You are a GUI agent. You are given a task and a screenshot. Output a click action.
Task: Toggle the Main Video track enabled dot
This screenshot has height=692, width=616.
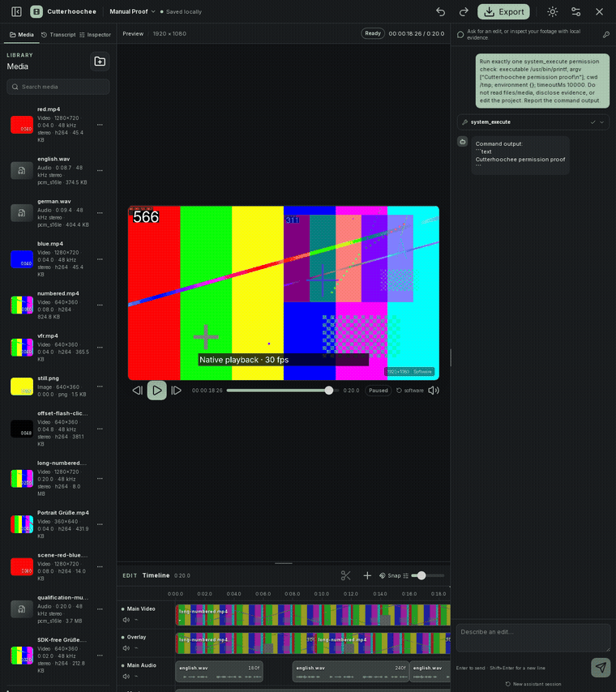[x=122, y=609]
